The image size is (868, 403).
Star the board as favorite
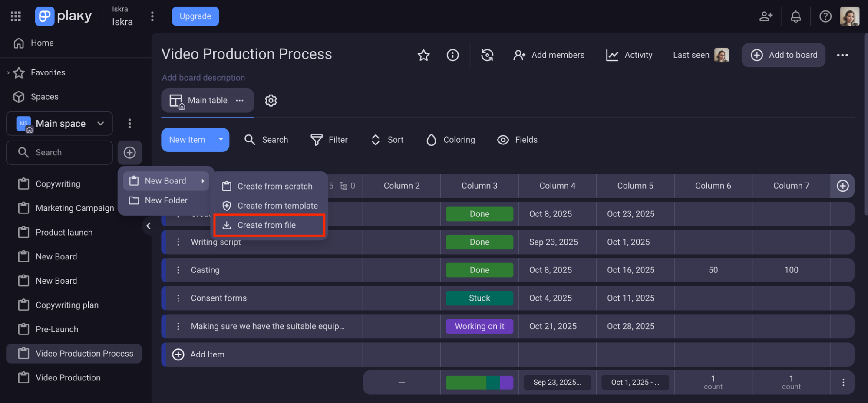(423, 55)
